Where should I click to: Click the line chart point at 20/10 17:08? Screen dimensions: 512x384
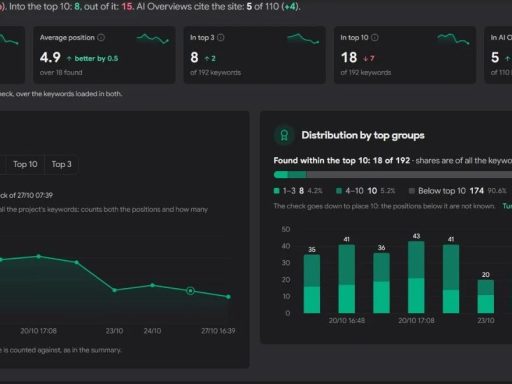[39, 256]
